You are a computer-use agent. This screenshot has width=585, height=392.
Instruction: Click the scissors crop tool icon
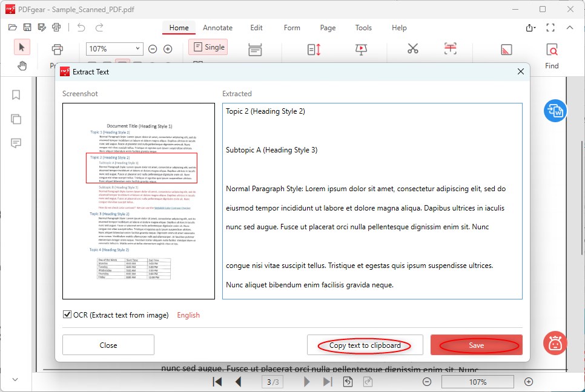(413, 49)
